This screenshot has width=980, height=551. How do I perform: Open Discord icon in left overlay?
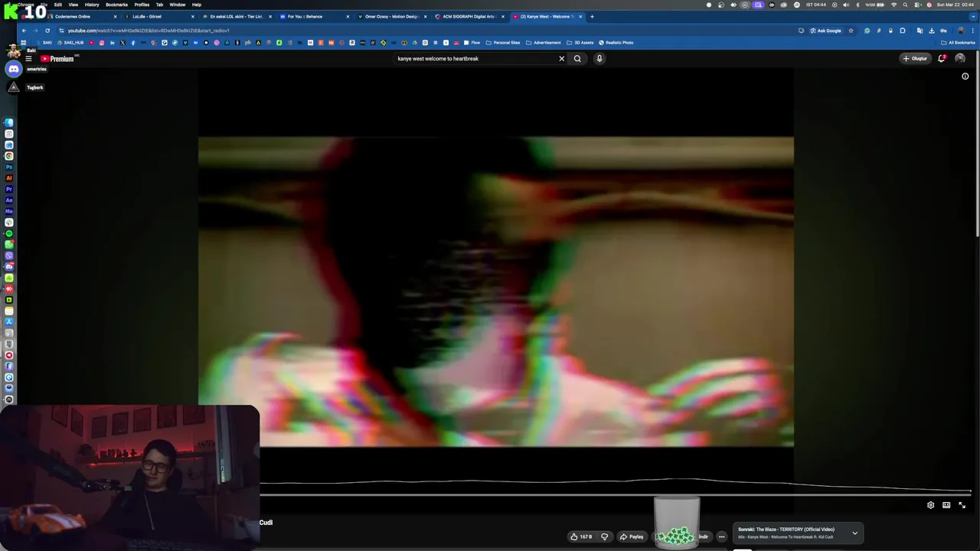click(14, 69)
